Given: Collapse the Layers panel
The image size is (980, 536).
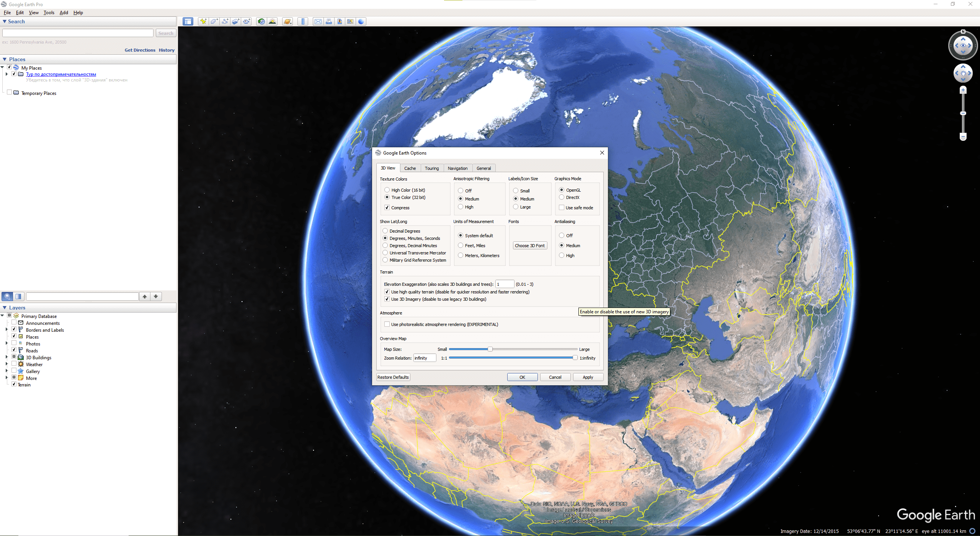Looking at the screenshot, I should [5, 307].
